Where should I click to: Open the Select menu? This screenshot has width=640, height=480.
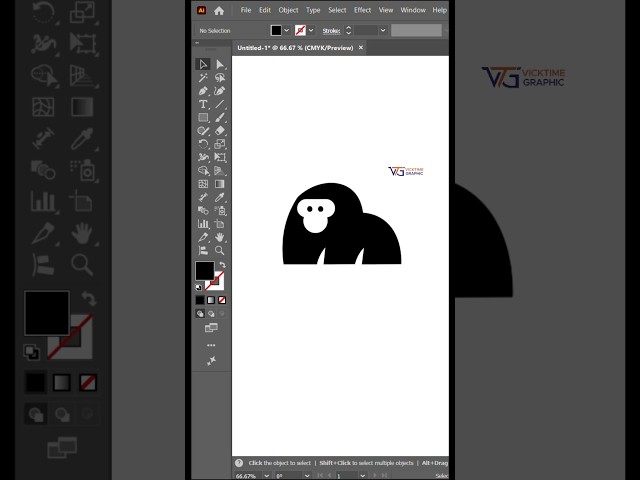pos(337,10)
